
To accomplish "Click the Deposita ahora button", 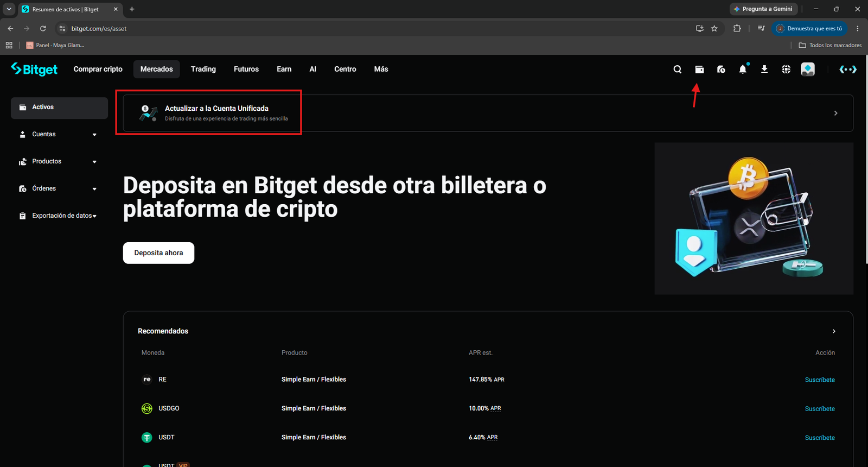I will [158, 253].
